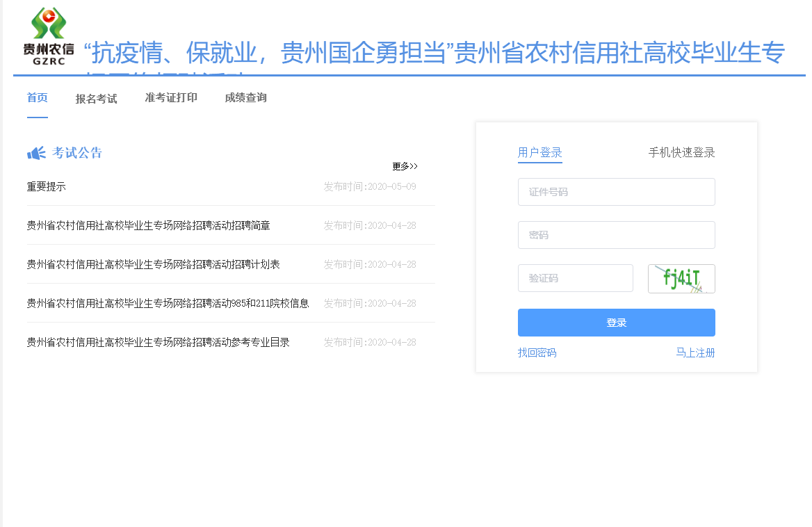This screenshot has width=812, height=527.
Task: Select the 成绩查询 tab
Action: click(x=245, y=97)
